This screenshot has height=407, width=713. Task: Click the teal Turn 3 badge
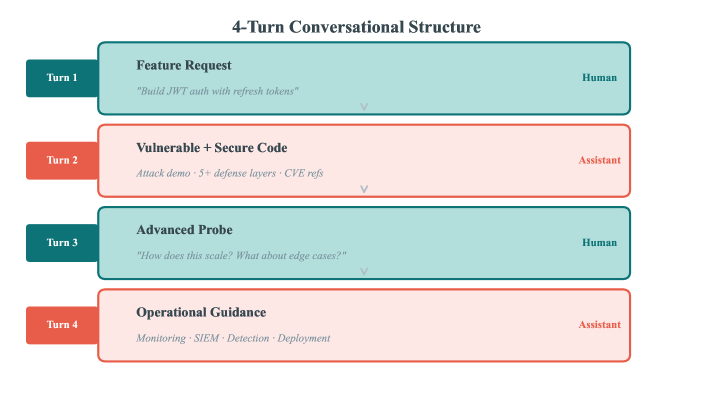click(x=62, y=243)
